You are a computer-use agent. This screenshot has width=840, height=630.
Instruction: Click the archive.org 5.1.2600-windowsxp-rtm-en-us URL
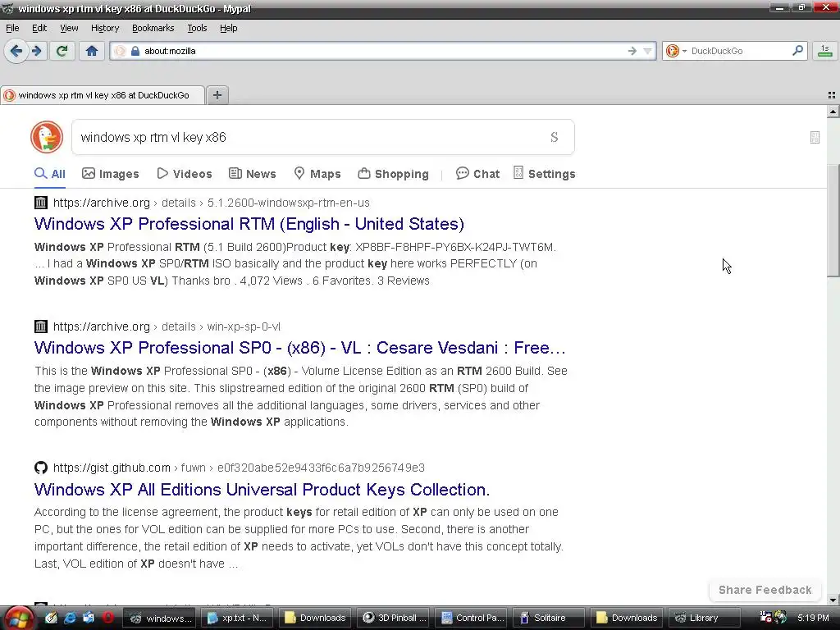(x=211, y=203)
